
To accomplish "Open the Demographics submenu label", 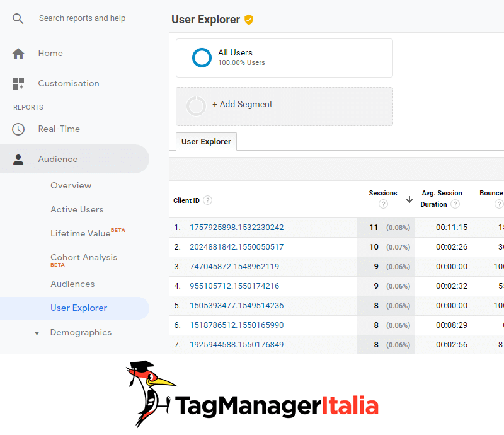I will [81, 332].
